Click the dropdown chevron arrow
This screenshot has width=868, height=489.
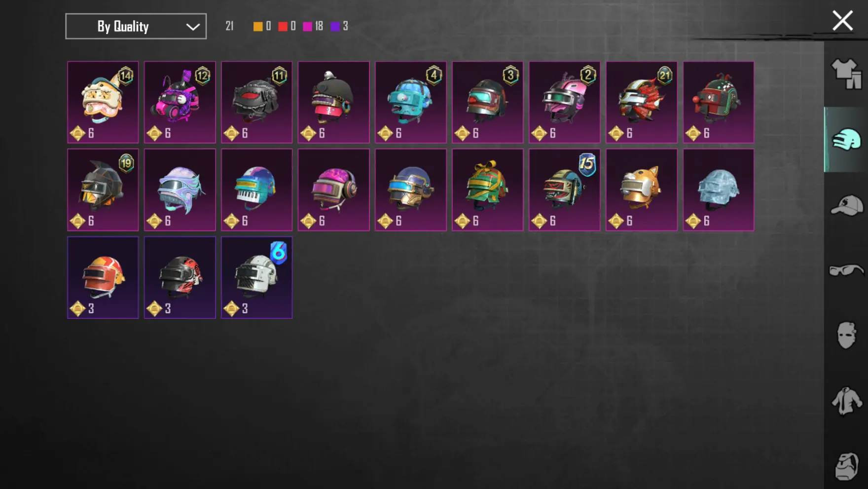click(193, 27)
